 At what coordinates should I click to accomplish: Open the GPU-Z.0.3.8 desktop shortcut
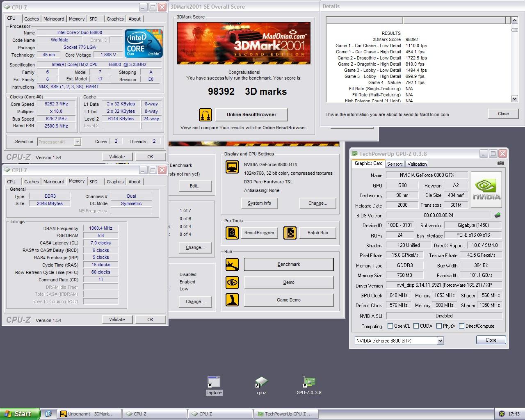tap(309, 385)
